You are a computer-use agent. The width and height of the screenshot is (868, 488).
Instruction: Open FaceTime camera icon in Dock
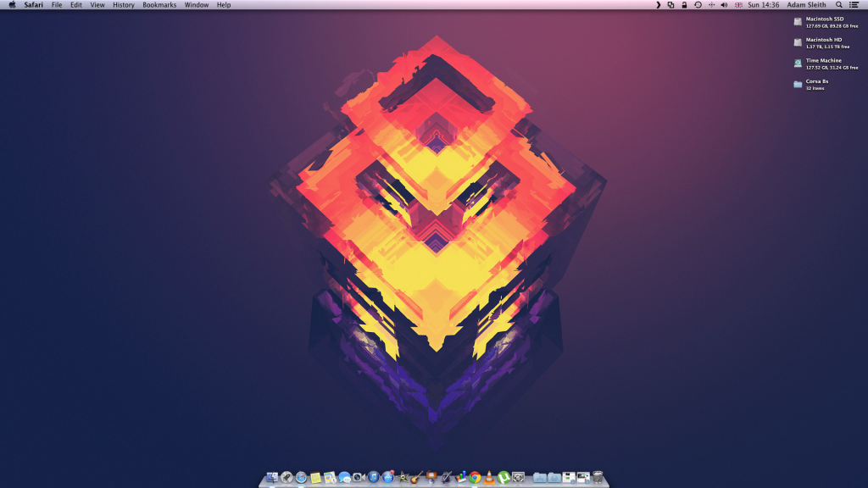click(x=359, y=477)
